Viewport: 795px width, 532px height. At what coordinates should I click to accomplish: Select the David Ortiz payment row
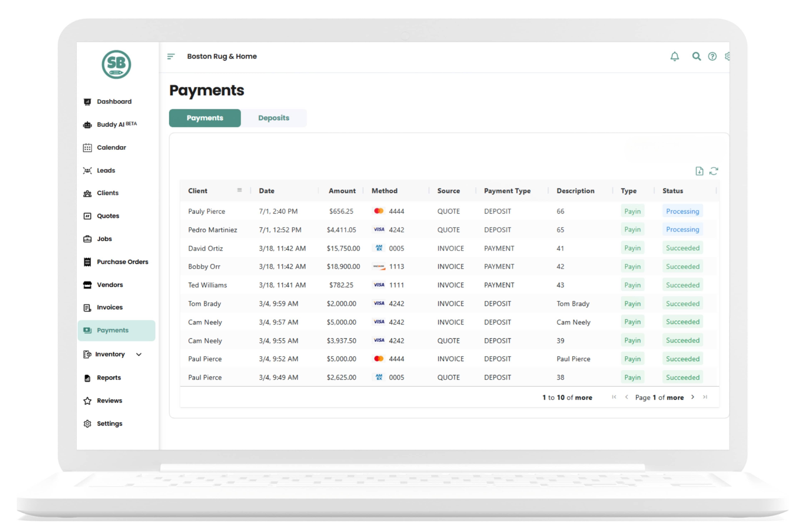(205, 248)
